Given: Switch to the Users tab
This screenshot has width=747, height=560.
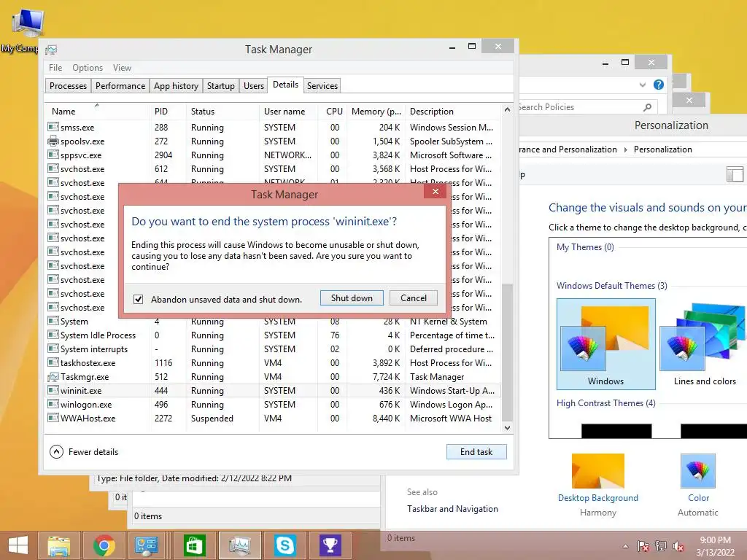Looking at the screenshot, I should click(253, 86).
